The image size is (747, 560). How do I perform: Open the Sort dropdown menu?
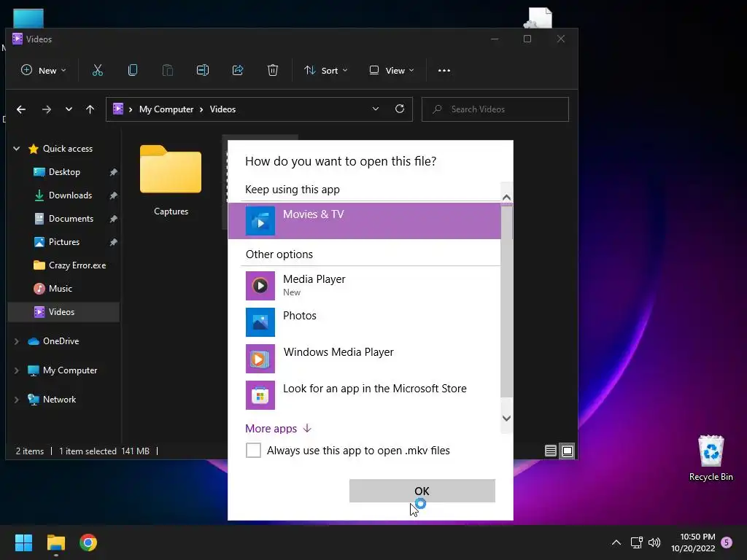(326, 71)
